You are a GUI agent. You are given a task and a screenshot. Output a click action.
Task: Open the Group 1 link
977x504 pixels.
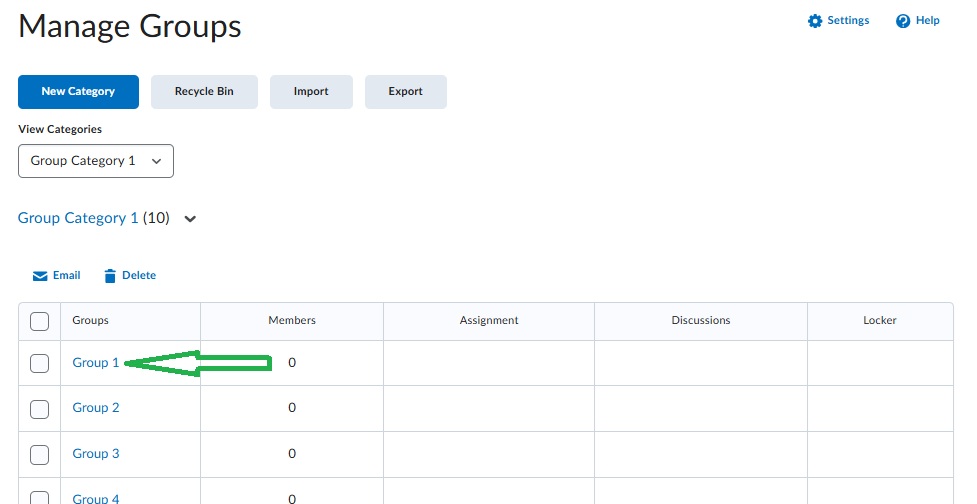[x=95, y=363]
